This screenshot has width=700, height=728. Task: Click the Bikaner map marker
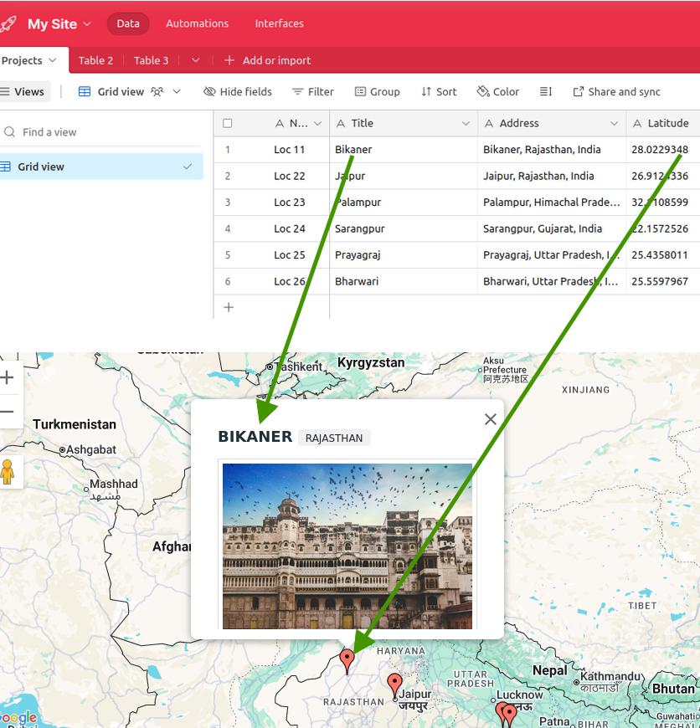click(347, 661)
